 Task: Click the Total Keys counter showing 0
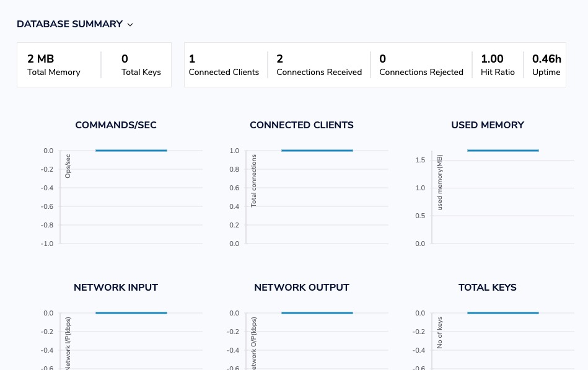point(141,64)
